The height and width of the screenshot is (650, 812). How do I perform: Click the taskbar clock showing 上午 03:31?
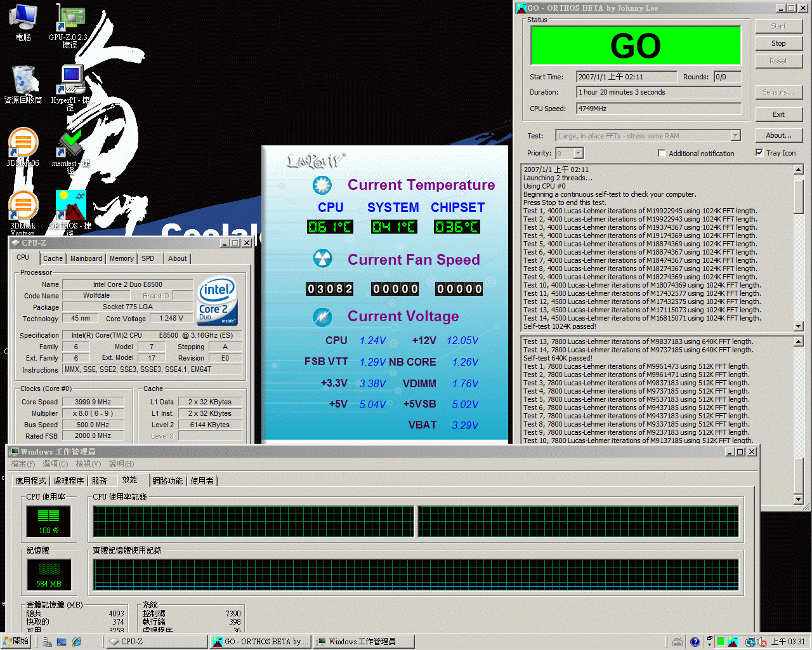point(789,642)
